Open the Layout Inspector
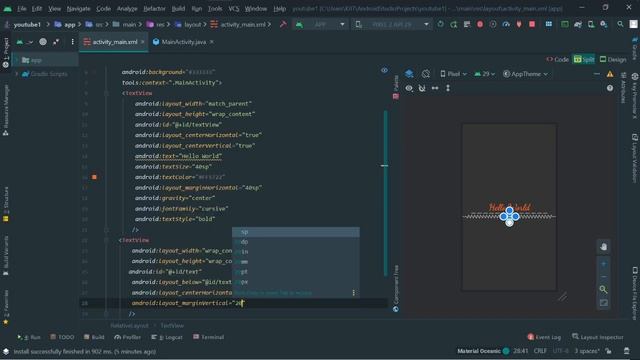Screen dimensions: 640x360 click(598, 337)
